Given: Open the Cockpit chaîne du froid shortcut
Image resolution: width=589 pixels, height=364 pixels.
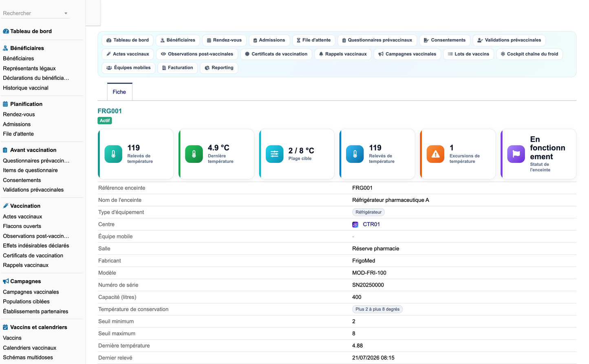Looking at the screenshot, I should point(529,54).
